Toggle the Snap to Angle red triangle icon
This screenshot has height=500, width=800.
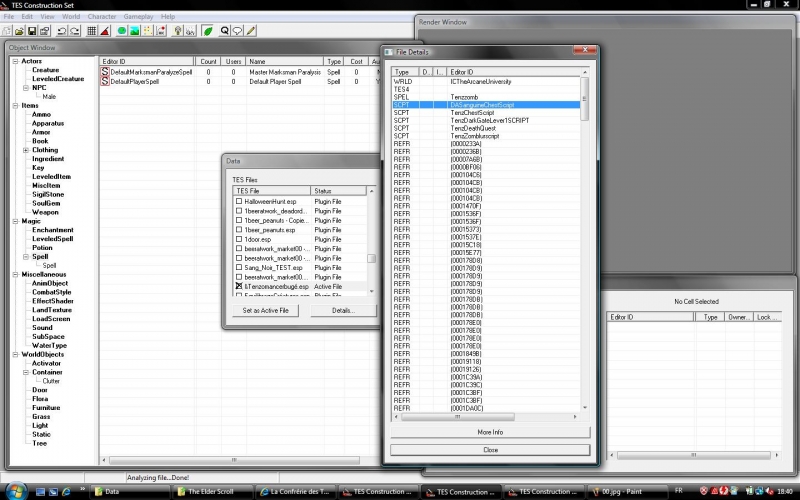[105, 31]
